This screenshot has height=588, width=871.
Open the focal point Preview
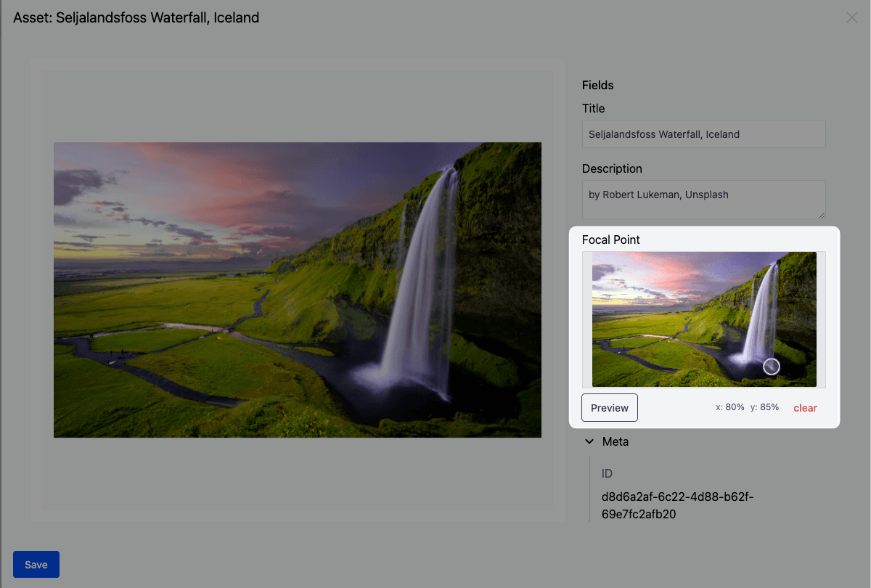point(610,408)
